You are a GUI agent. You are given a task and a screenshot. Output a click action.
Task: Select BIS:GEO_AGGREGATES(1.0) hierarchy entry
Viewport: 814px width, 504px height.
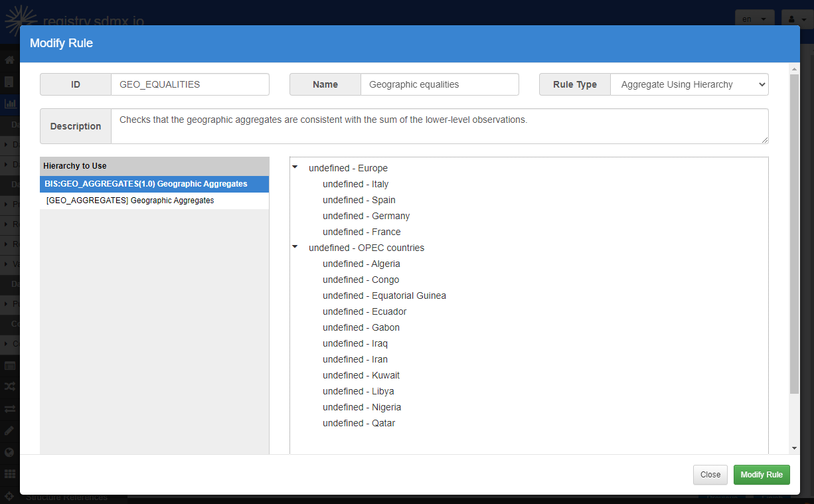[154, 184]
